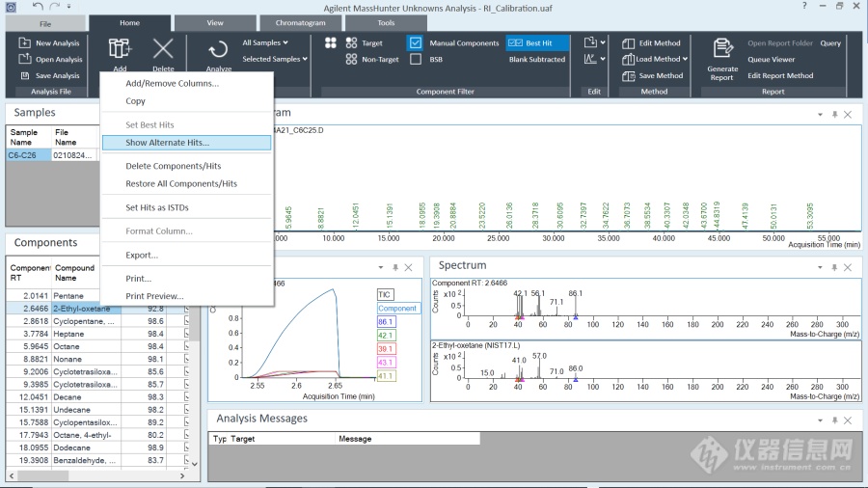Close the Spectrum panel
Screen dimensions: 868x488
(x=848, y=267)
